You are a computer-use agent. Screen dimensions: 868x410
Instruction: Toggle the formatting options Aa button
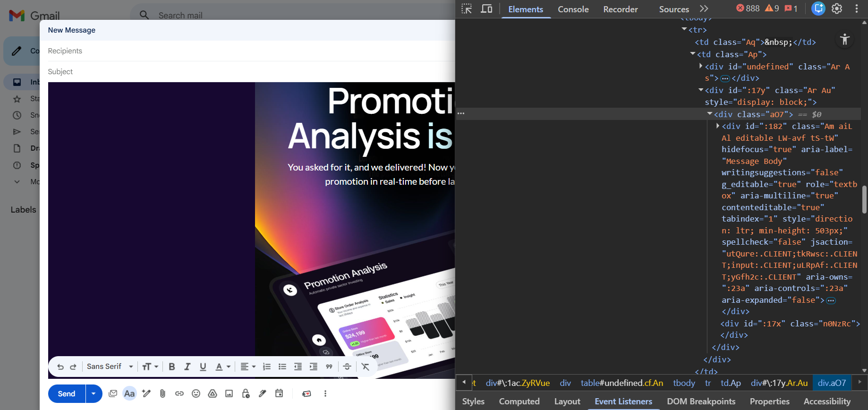[x=129, y=393]
